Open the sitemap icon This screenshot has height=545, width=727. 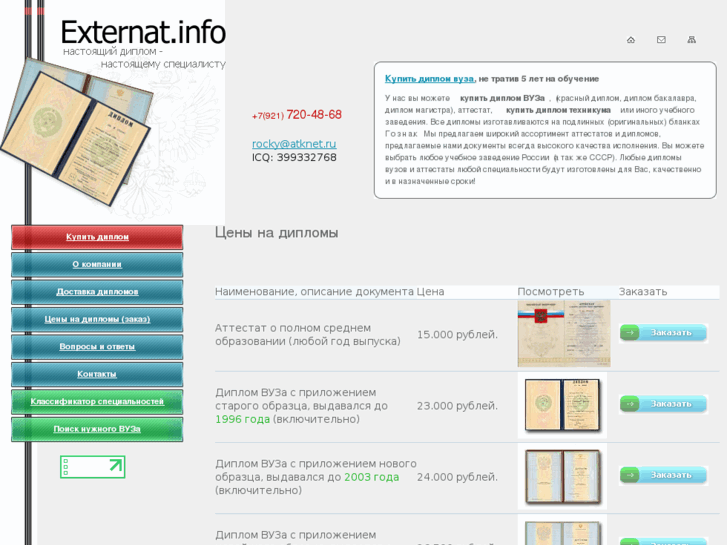(691, 40)
